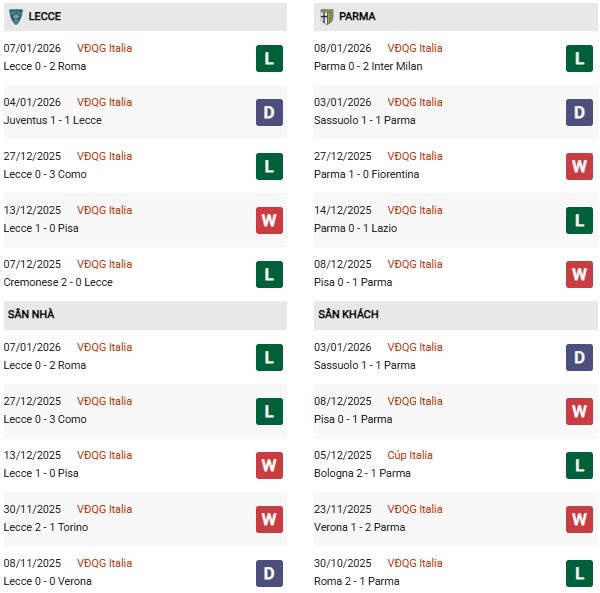Click the Lecce team crest icon
600x593 pixels.
point(15,16)
